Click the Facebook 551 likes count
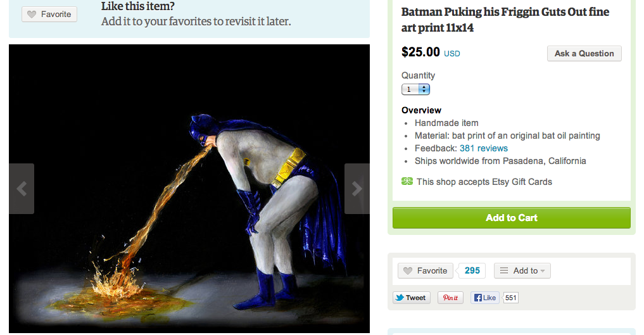644x335 pixels. click(511, 298)
